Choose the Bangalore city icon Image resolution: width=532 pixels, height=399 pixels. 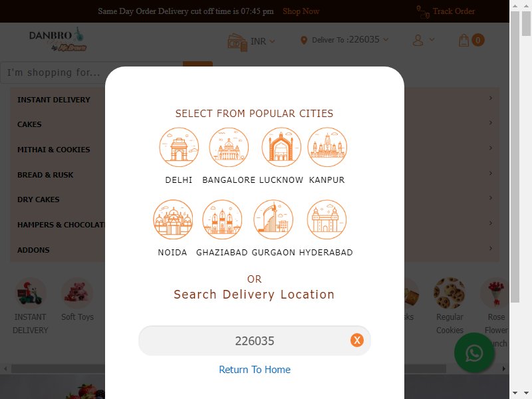(229, 147)
